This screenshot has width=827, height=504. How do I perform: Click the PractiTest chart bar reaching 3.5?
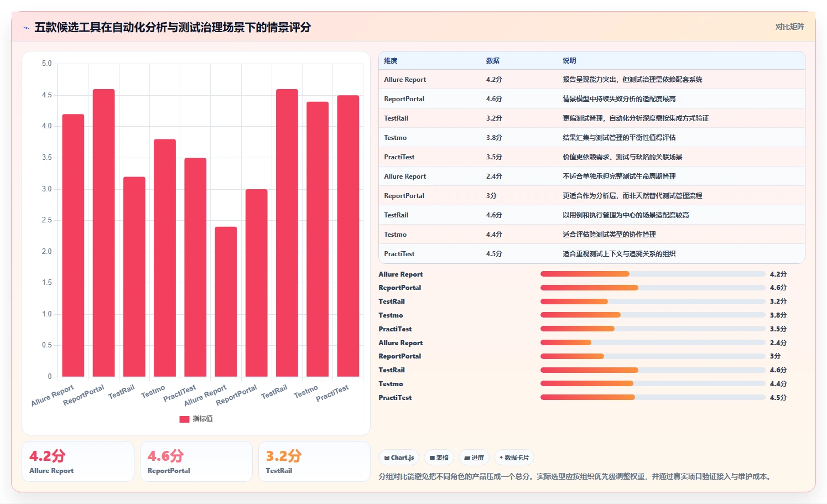[195, 267]
